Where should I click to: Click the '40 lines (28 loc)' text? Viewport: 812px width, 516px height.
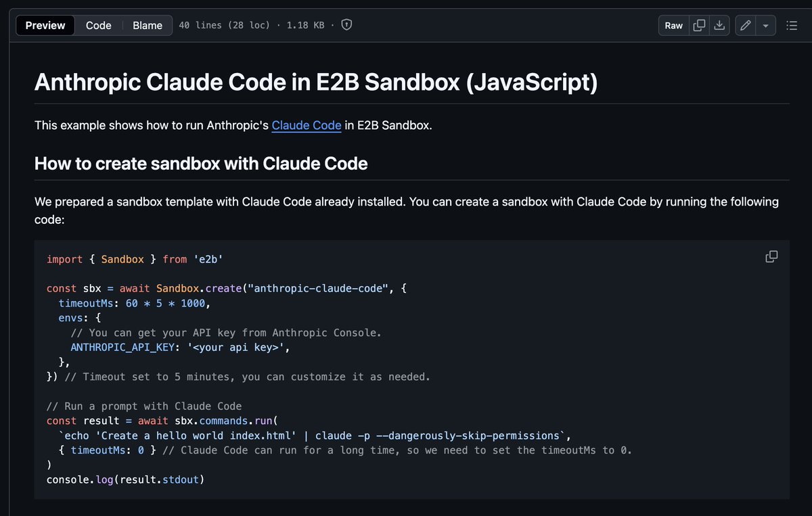pyautogui.click(x=225, y=25)
